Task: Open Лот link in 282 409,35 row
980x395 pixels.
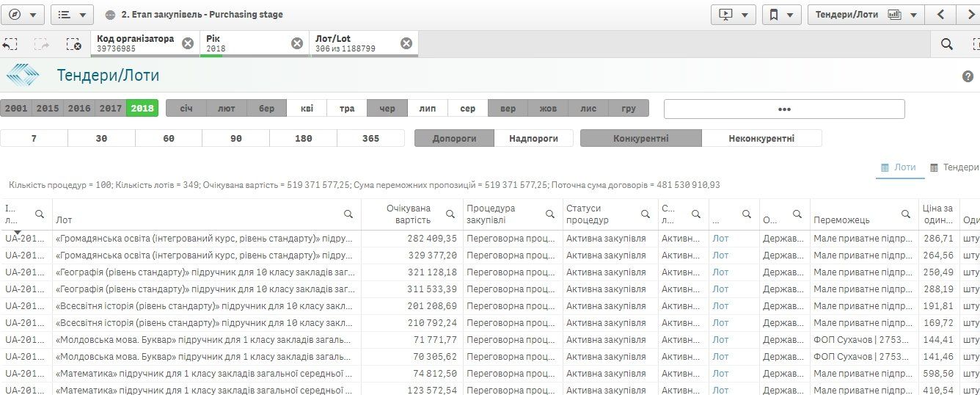Action: (x=720, y=239)
